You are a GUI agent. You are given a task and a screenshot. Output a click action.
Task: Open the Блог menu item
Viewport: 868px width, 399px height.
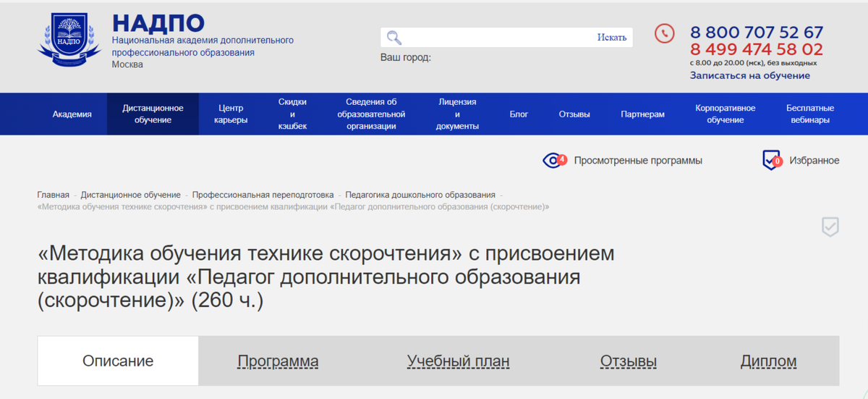(519, 114)
